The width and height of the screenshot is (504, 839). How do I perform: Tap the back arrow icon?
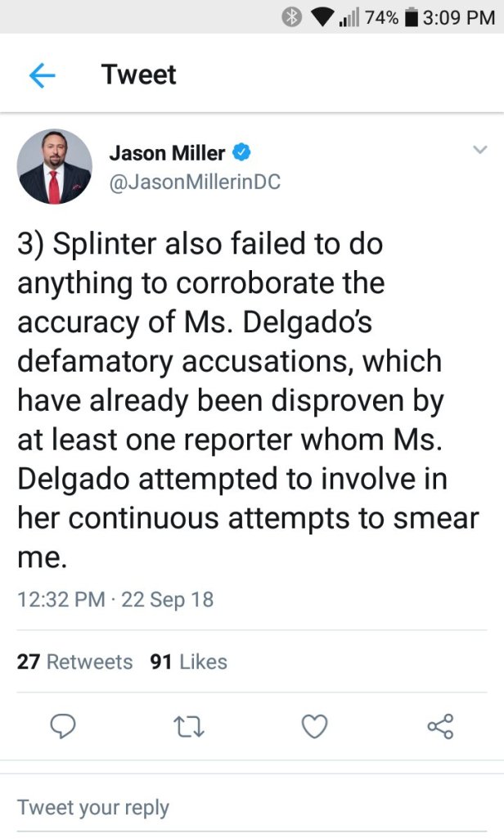pos(42,75)
